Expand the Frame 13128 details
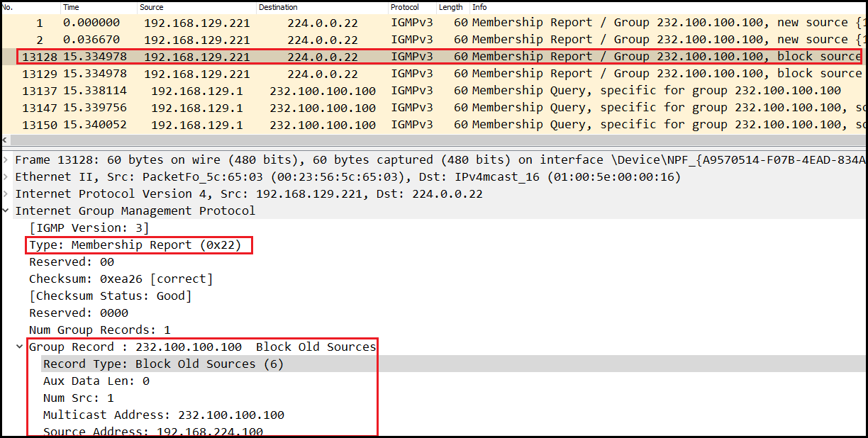This screenshot has height=438, width=868. [7, 159]
